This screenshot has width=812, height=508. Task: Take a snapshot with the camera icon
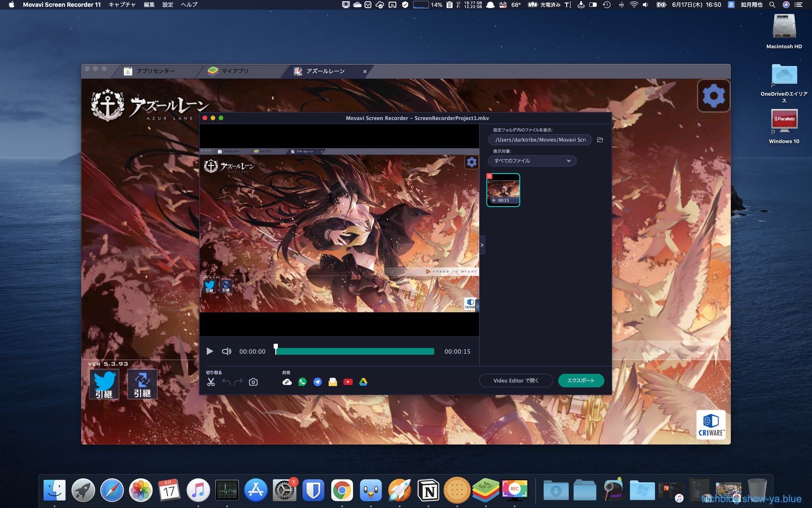click(x=253, y=382)
